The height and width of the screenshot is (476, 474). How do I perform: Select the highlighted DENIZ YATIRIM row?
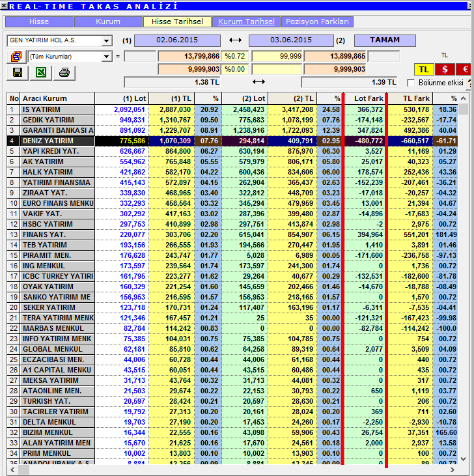click(x=232, y=141)
